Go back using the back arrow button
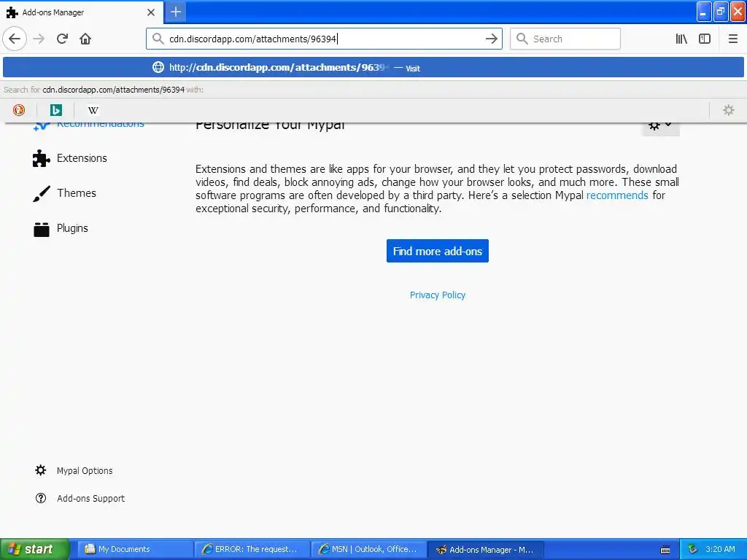The width and height of the screenshot is (747, 560). click(15, 39)
